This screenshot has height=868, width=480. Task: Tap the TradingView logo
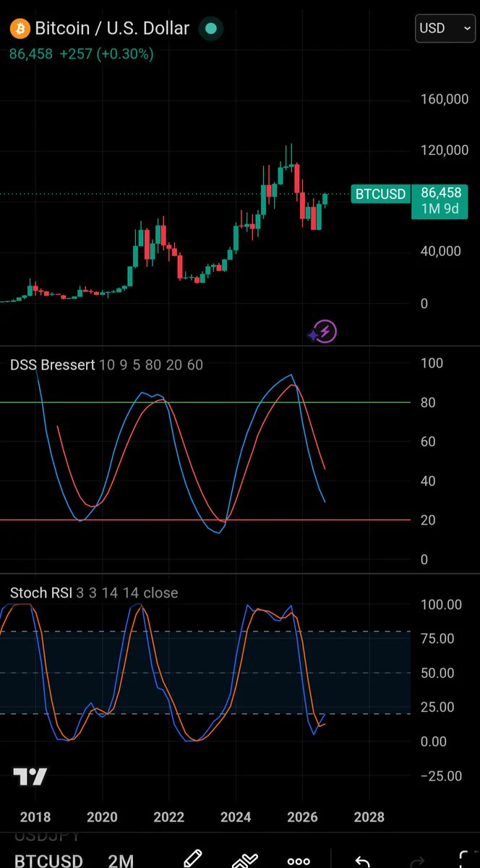[x=30, y=777]
